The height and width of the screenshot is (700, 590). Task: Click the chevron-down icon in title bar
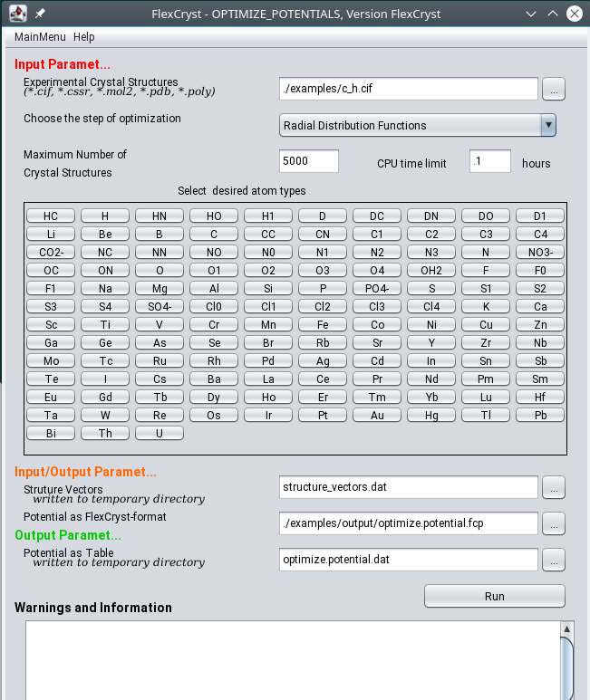point(530,14)
